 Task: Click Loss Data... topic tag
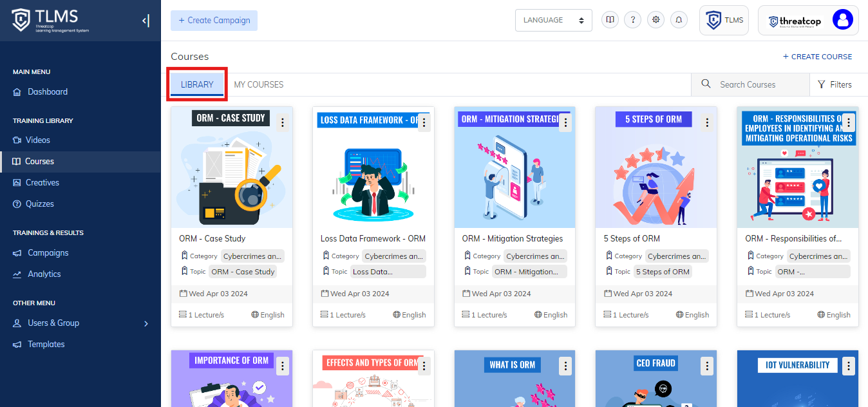(388, 272)
